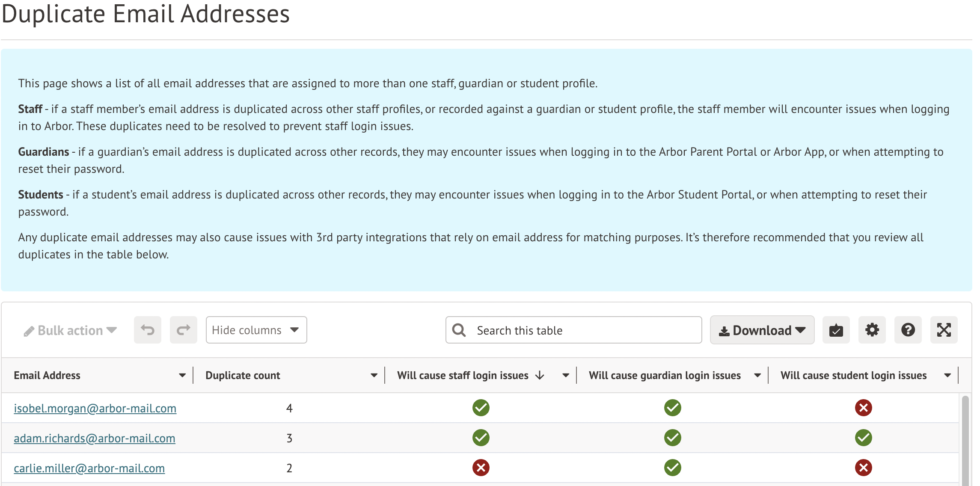
Task: Open Duplicate count column options arrow
Action: 374,375
